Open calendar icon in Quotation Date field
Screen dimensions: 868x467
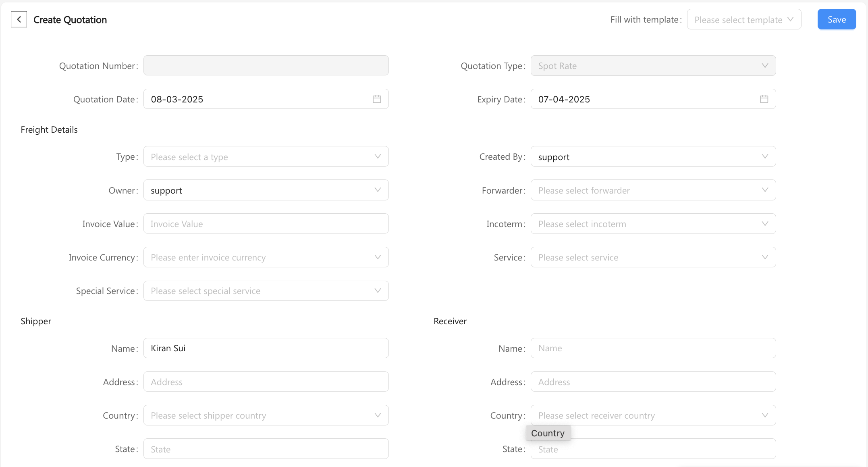coord(377,99)
